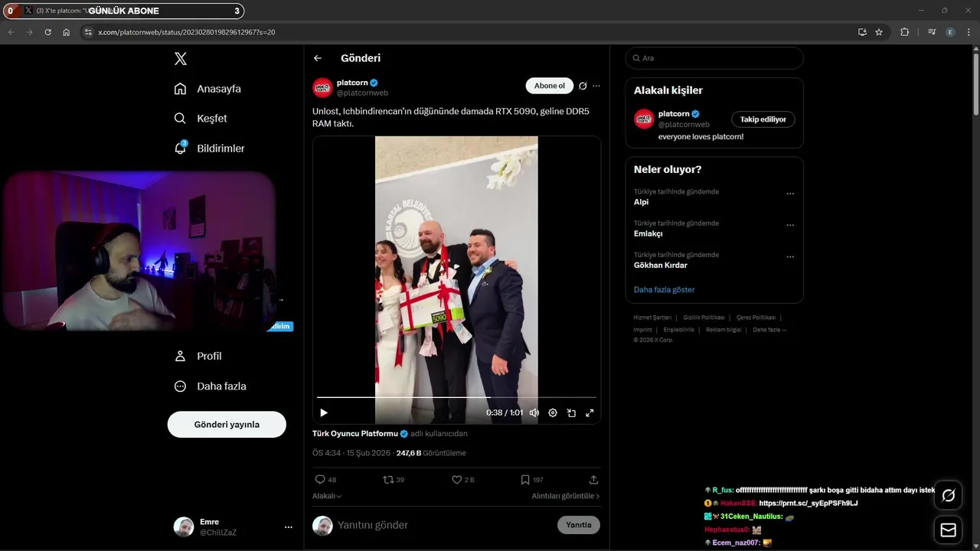Open Hizmet Şartları footer link
980x551 pixels.
(652, 318)
